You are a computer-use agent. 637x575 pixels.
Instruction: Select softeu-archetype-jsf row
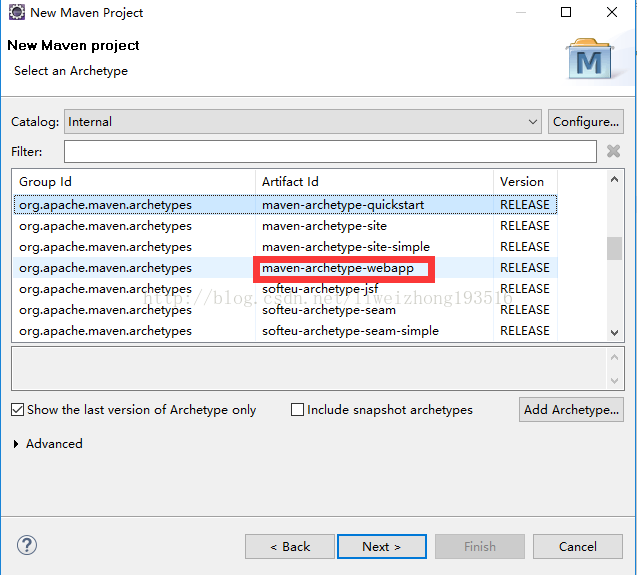[285, 289]
